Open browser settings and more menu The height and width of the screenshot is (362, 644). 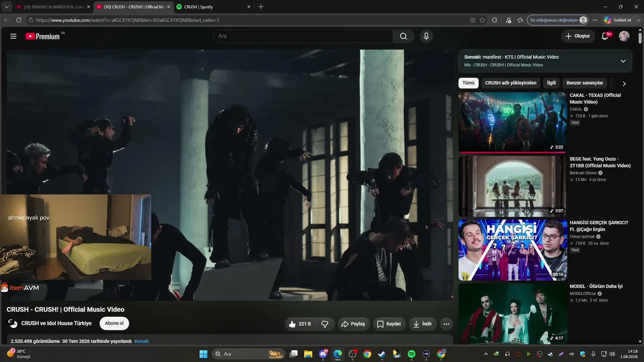pos(595,20)
